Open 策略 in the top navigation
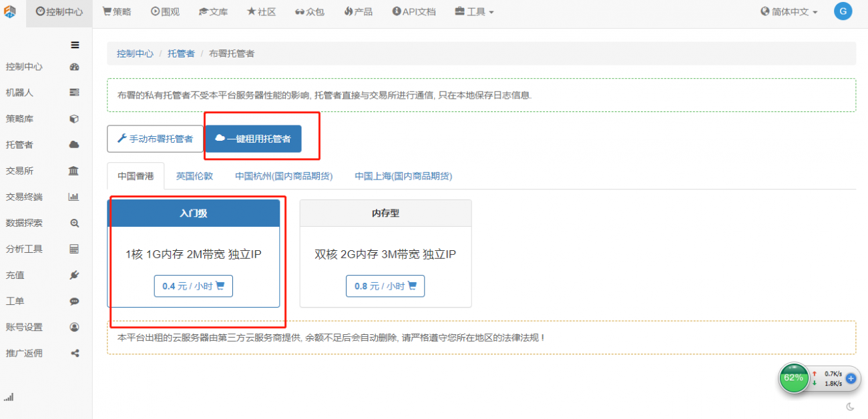Viewport: 868px width, 419px height. pyautogui.click(x=117, y=12)
